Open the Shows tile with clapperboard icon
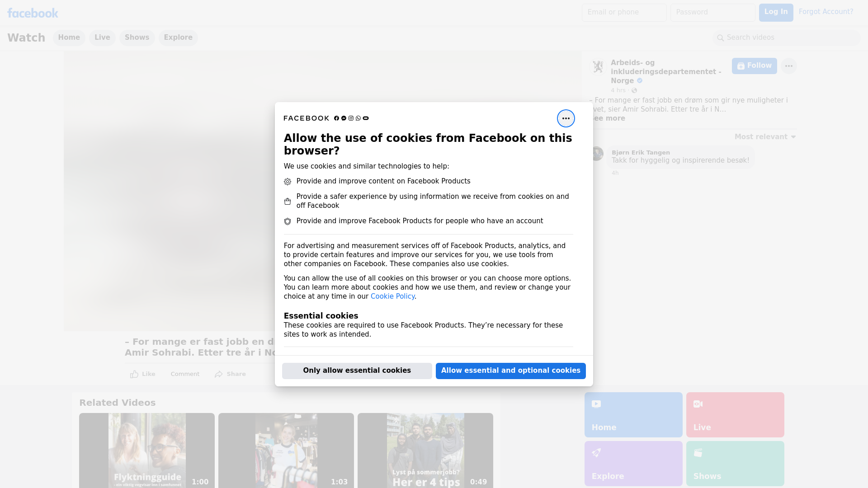The height and width of the screenshot is (488, 868). pos(735,464)
